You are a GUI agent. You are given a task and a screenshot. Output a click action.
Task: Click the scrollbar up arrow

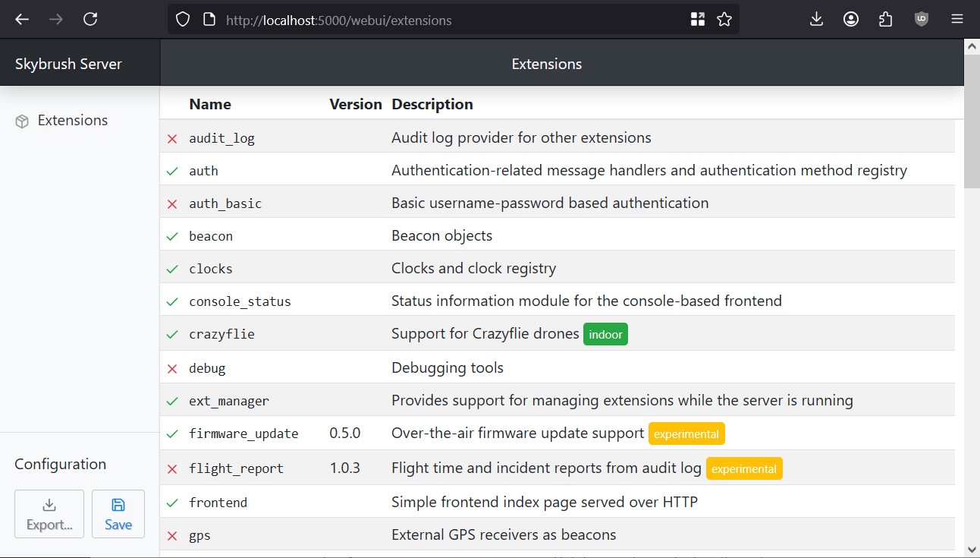(x=972, y=47)
